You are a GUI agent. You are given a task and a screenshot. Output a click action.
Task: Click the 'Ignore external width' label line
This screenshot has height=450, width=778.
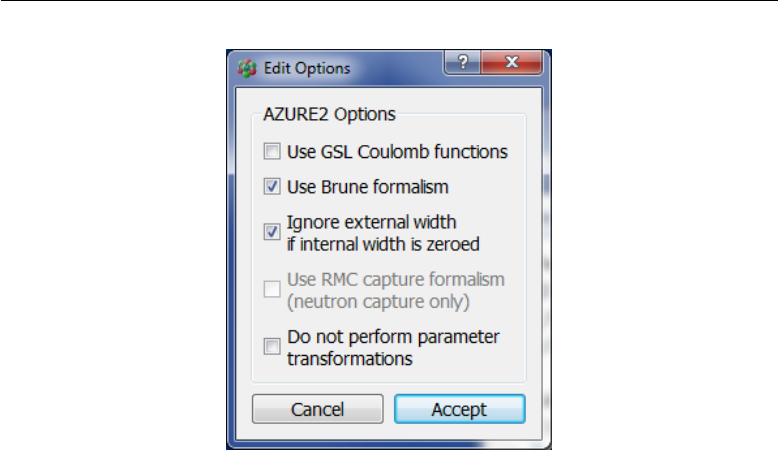(x=372, y=222)
